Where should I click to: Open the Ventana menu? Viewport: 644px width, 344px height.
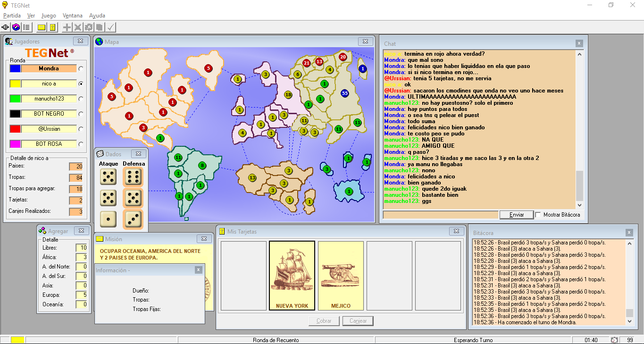click(72, 16)
